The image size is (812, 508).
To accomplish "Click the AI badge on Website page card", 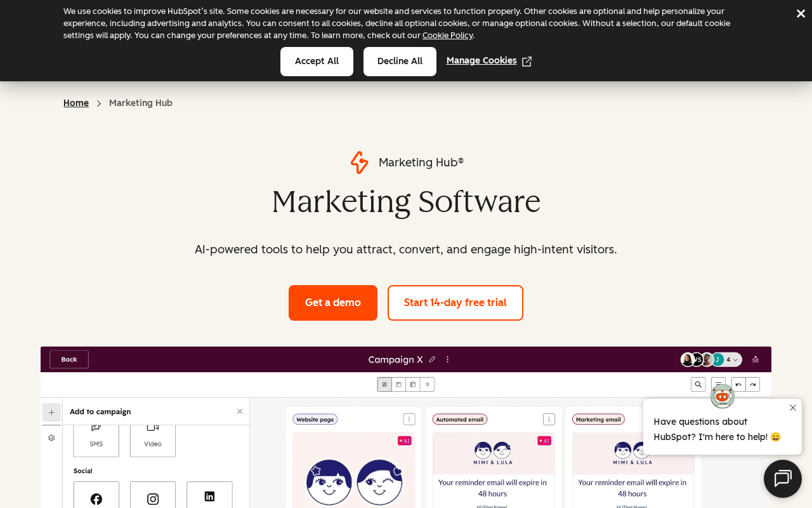I will point(404,441).
